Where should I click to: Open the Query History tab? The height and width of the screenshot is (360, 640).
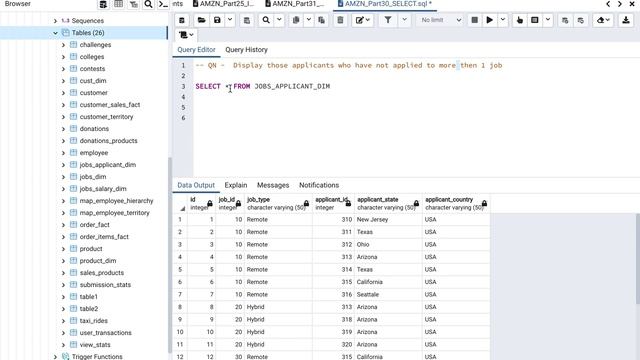click(247, 49)
